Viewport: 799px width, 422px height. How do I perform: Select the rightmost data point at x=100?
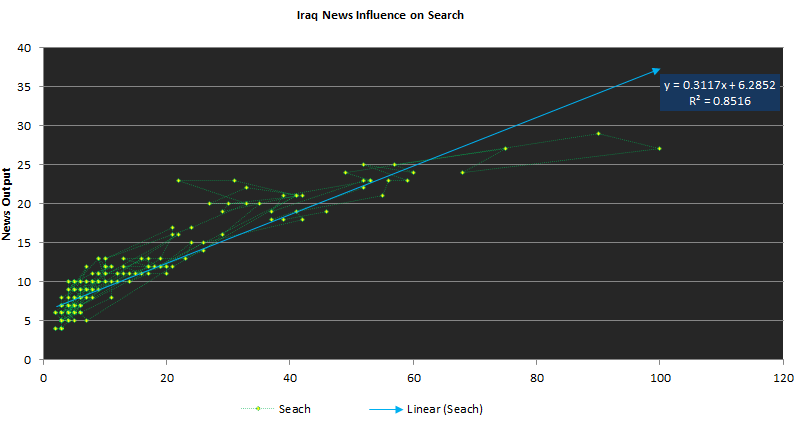tap(660, 148)
